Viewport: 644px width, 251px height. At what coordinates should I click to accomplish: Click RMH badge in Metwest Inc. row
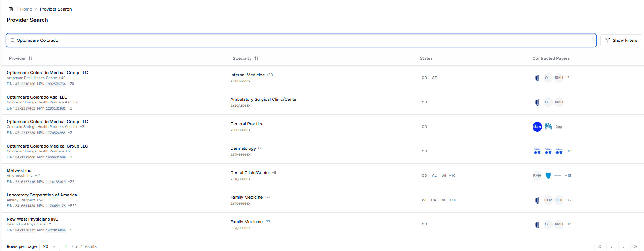pyautogui.click(x=537, y=176)
